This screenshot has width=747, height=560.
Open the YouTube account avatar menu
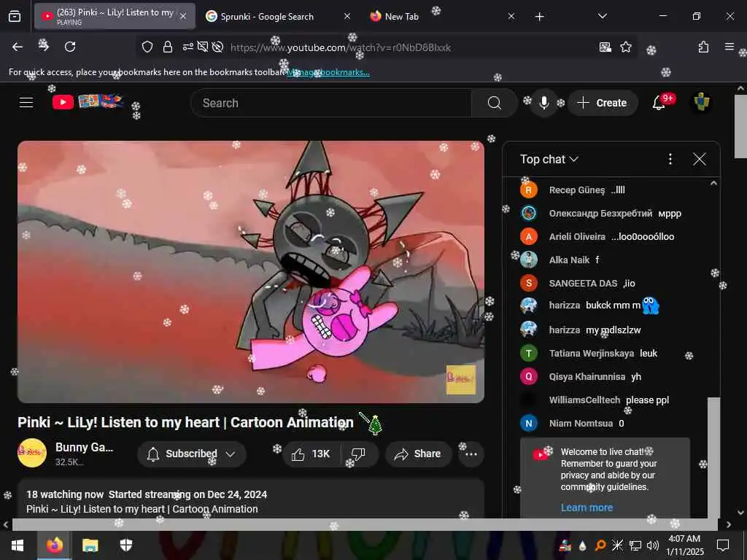click(701, 102)
